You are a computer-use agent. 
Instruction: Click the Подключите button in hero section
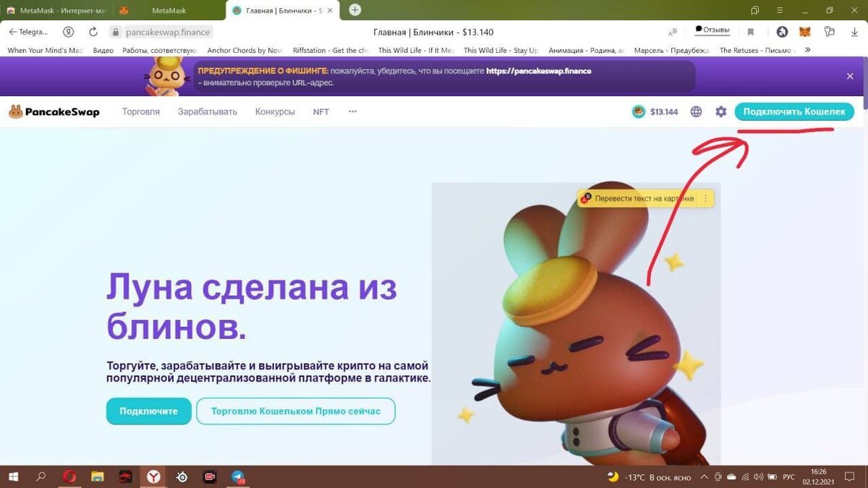[149, 411]
